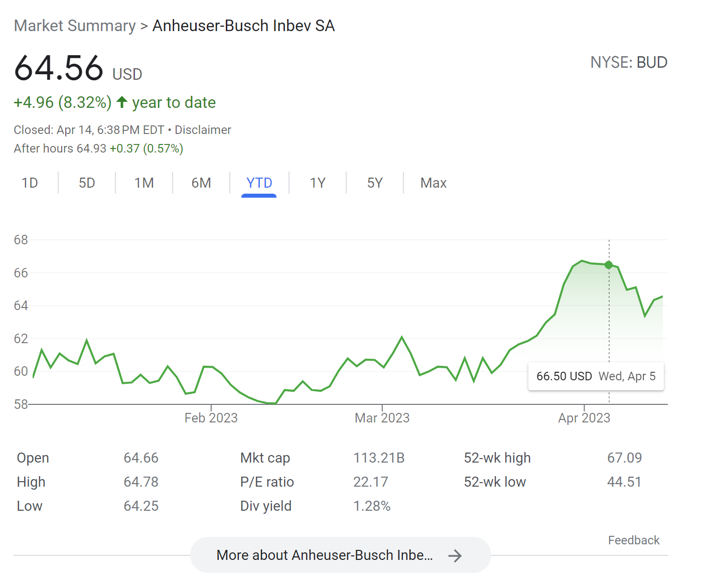Image resolution: width=715 pixels, height=588 pixels.
Task: Click the 52-wk high label
Action: [x=497, y=458]
